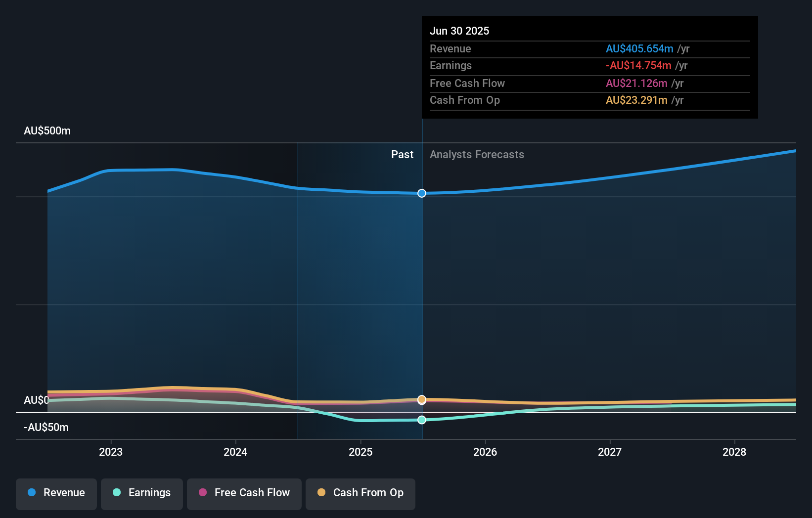Screen dimensions: 812x518
Task: Expand the Analysts Forecasts region
Action: coord(476,154)
